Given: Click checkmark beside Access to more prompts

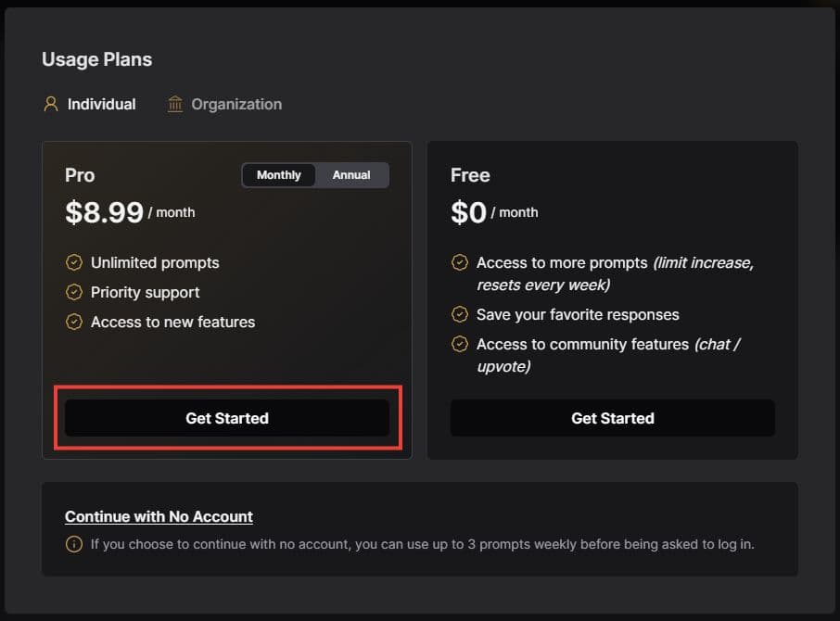Looking at the screenshot, I should coord(459,262).
